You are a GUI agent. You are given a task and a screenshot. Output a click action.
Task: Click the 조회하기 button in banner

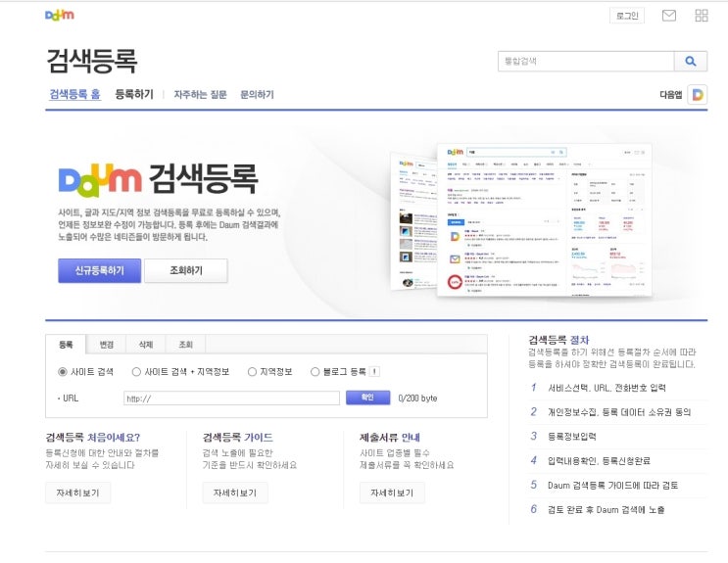[186, 270]
